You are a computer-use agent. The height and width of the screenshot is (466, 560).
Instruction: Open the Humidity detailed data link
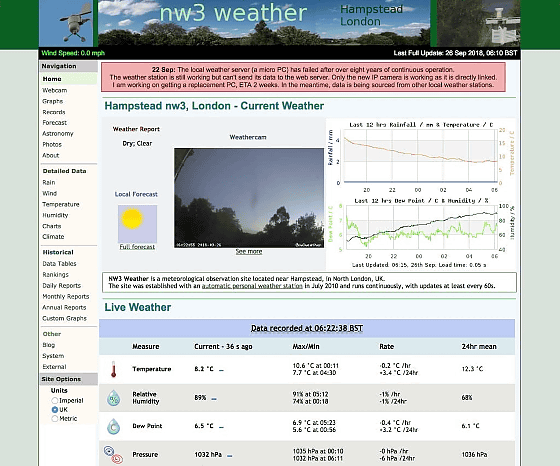[x=55, y=215]
